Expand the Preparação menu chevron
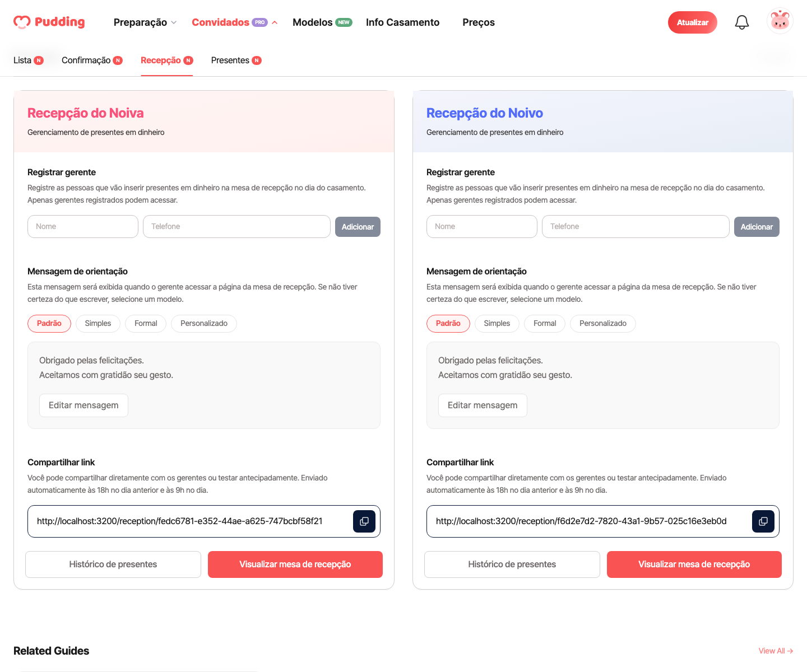The height and width of the screenshot is (672, 807). pyautogui.click(x=174, y=22)
